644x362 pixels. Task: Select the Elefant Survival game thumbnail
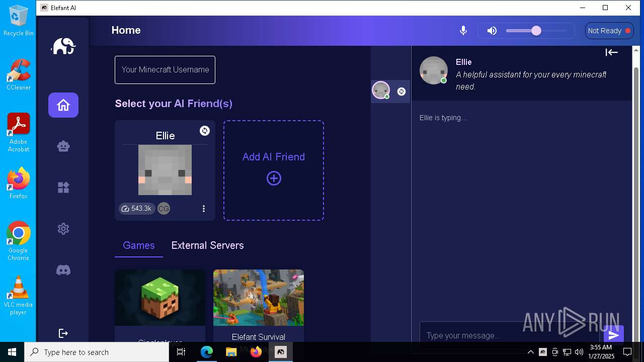259,298
